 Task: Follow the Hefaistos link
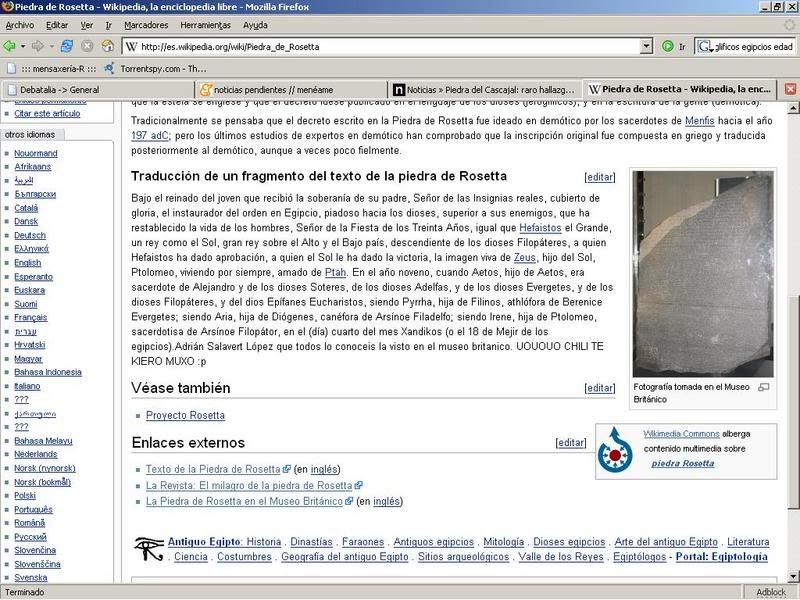(x=540, y=228)
